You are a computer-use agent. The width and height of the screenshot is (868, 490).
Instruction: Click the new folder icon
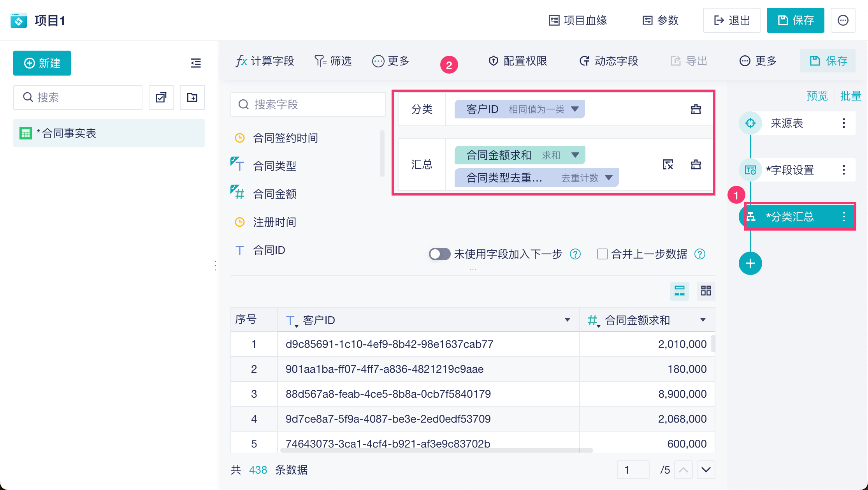[192, 97]
